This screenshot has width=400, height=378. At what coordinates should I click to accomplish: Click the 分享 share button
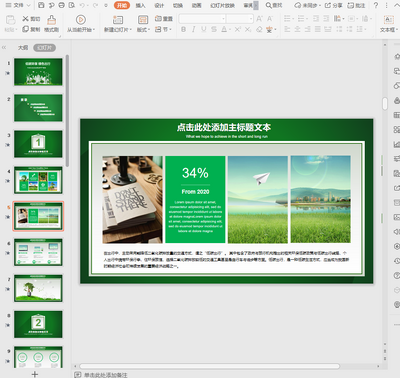pyautogui.click(x=333, y=5)
